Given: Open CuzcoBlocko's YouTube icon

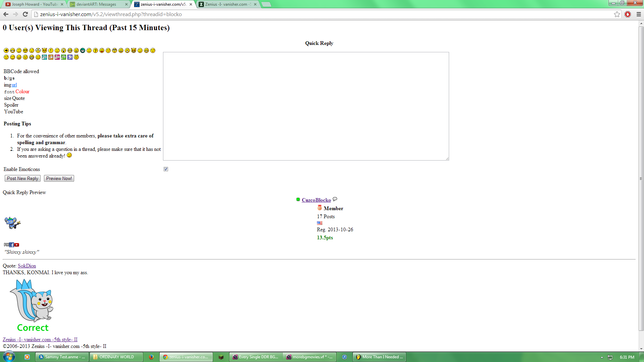Looking at the screenshot, I should tap(17, 245).
